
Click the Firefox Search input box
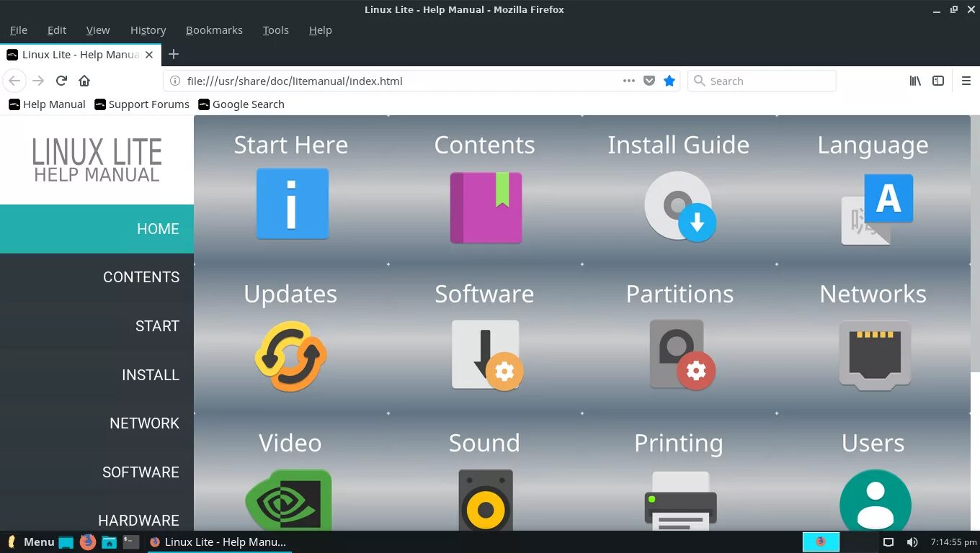pos(762,81)
